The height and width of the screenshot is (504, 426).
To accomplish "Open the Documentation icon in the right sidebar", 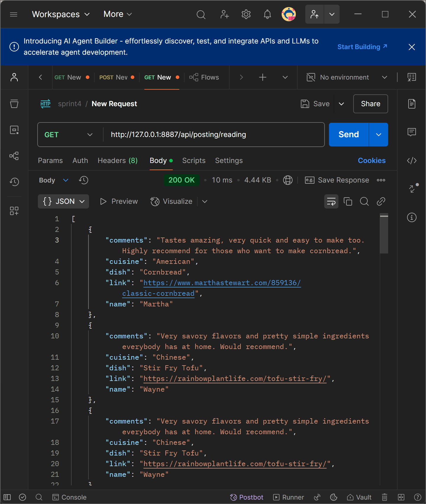I will [412, 104].
